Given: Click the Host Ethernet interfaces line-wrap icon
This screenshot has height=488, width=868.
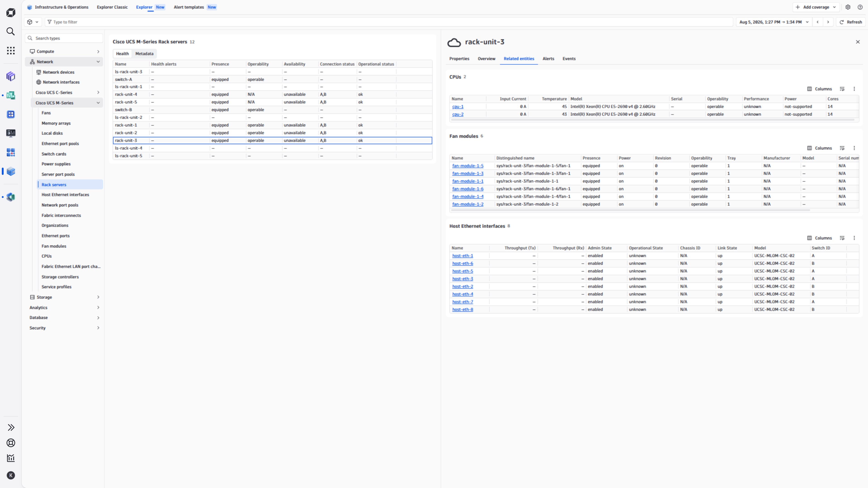Looking at the screenshot, I should pyautogui.click(x=842, y=238).
